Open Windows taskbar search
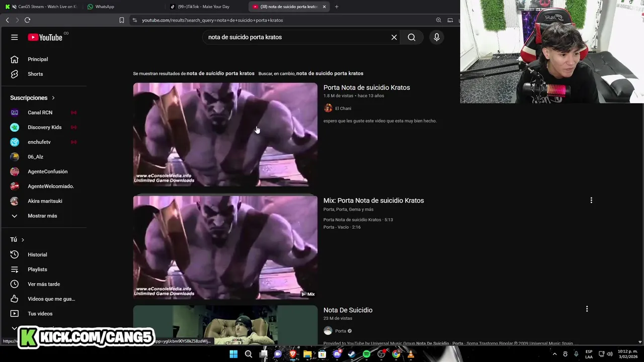644x362 pixels. click(x=249, y=354)
